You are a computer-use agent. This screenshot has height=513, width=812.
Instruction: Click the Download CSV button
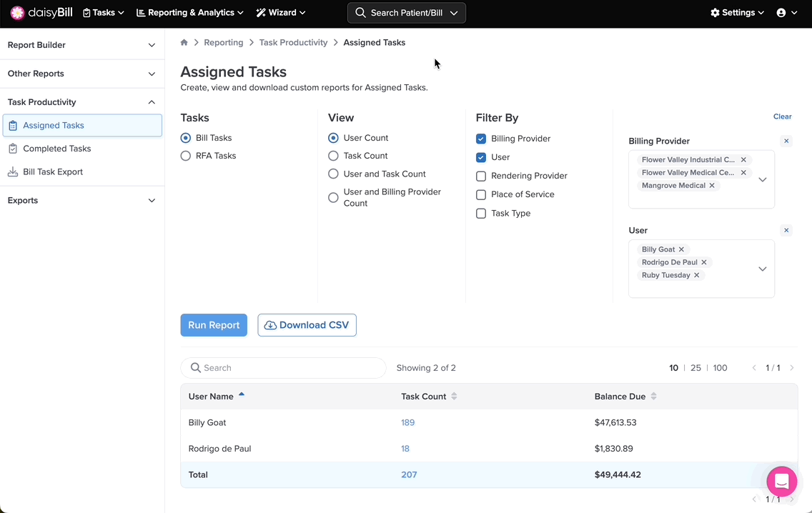pyautogui.click(x=307, y=325)
